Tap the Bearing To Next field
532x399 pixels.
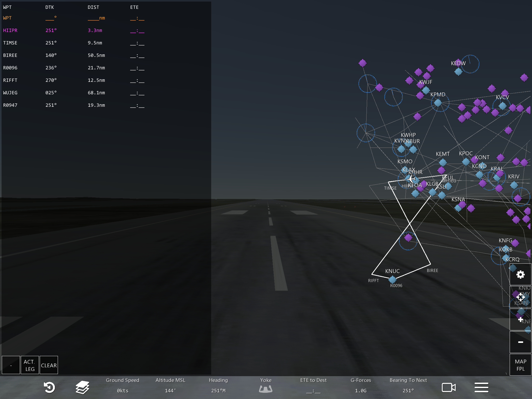[x=408, y=385]
